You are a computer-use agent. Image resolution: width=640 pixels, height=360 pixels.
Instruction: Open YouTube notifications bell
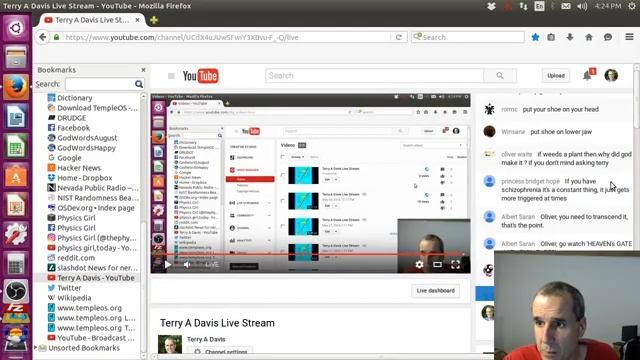point(587,76)
